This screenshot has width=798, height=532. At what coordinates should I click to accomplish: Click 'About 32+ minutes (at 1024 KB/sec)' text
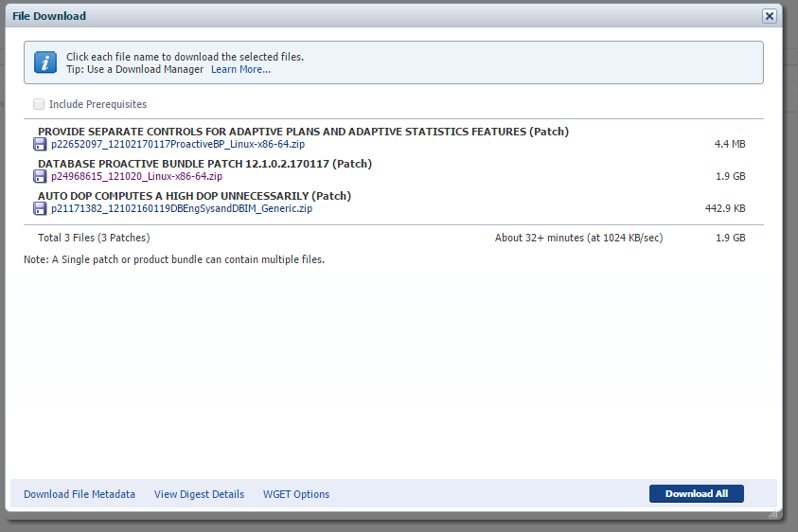[578, 238]
